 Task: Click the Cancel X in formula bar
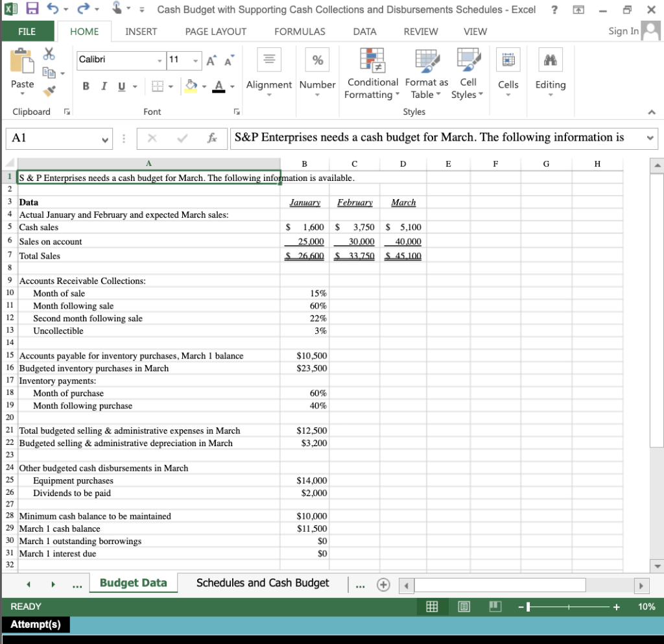tap(152, 138)
